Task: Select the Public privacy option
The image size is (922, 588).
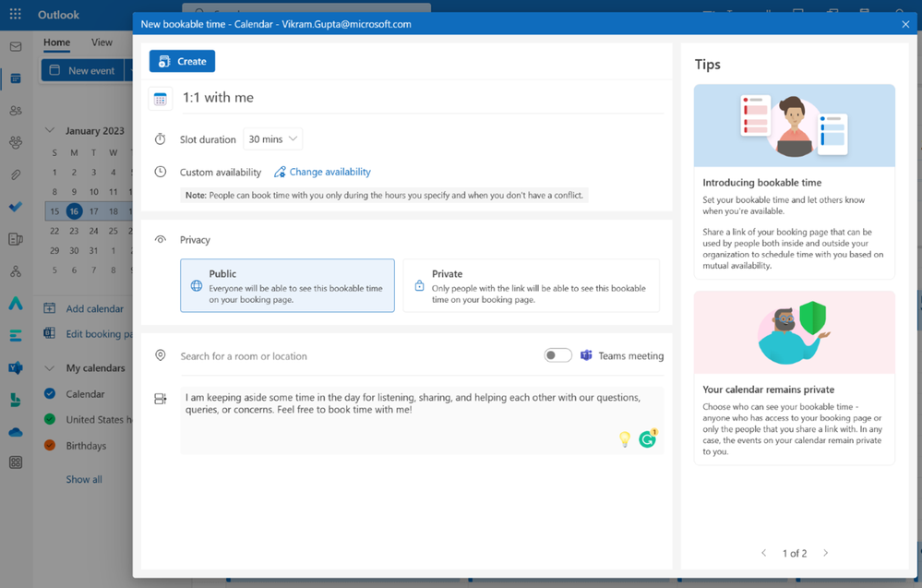Action: click(288, 285)
